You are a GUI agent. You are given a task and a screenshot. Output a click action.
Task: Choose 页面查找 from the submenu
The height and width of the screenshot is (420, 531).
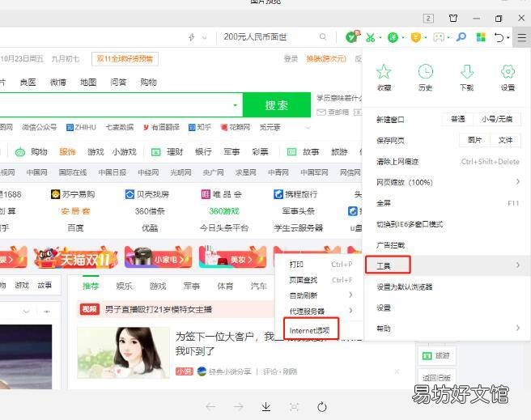pyautogui.click(x=304, y=280)
